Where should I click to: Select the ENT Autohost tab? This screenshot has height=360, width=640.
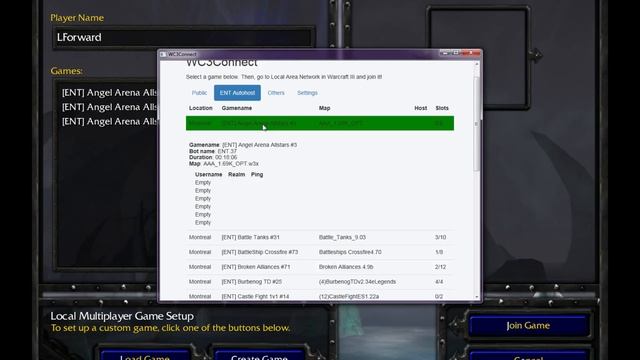click(237, 93)
